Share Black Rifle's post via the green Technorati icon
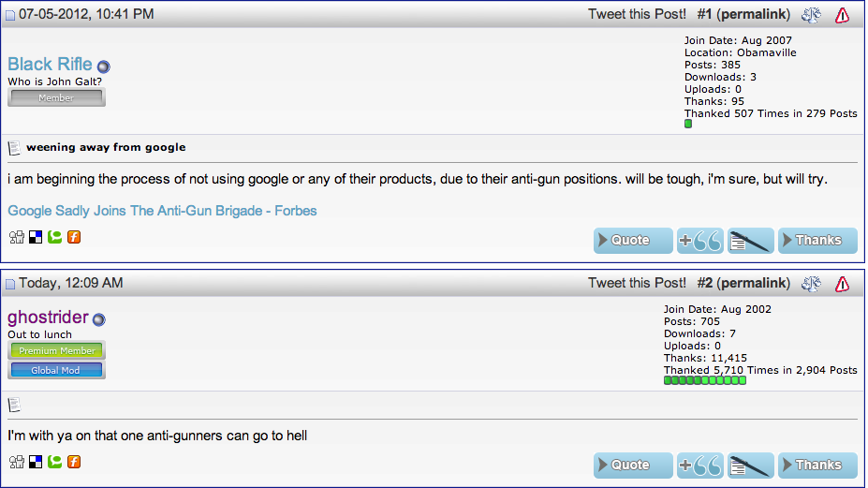The width and height of the screenshot is (868, 488). 55,237
